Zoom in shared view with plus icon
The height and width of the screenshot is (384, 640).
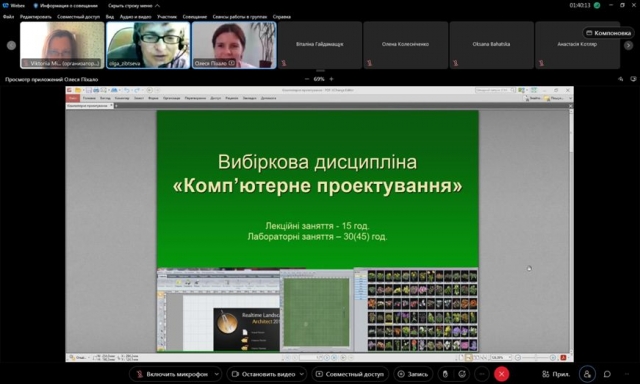tap(331, 79)
